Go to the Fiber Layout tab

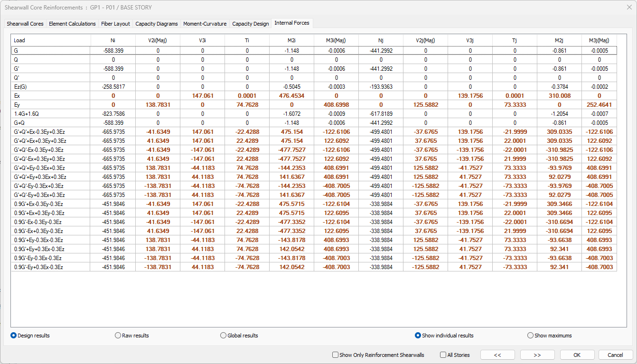[115, 24]
